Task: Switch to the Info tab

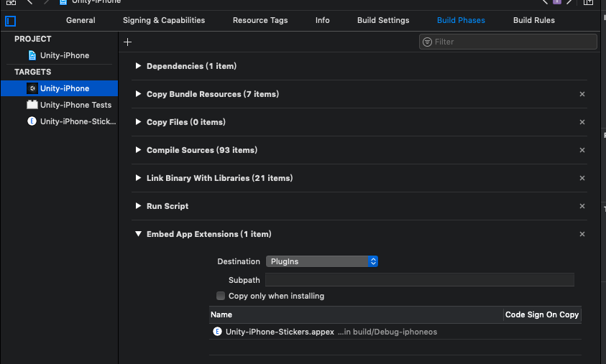Action: click(x=322, y=20)
